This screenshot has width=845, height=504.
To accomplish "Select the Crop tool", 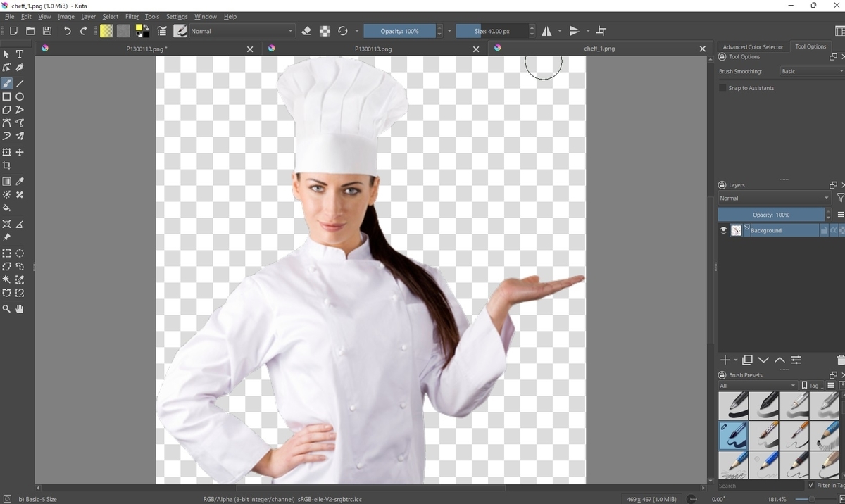I will tap(6, 165).
